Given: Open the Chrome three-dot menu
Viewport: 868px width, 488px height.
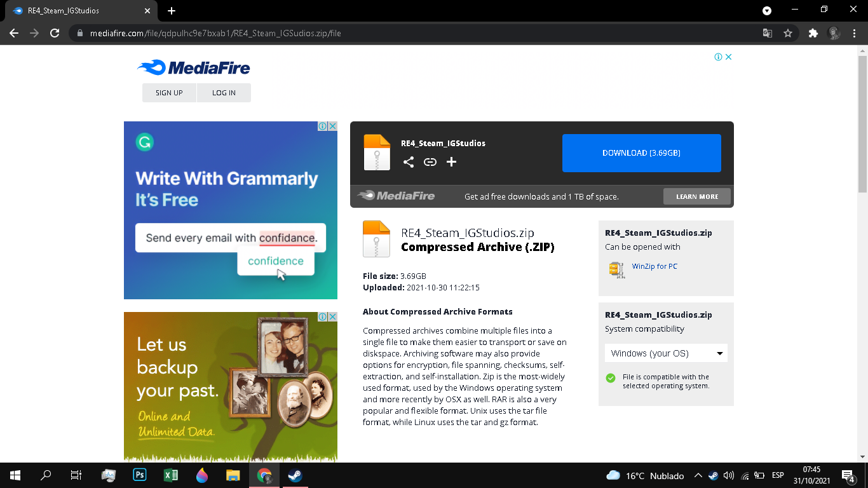Looking at the screenshot, I should [x=855, y=33].
